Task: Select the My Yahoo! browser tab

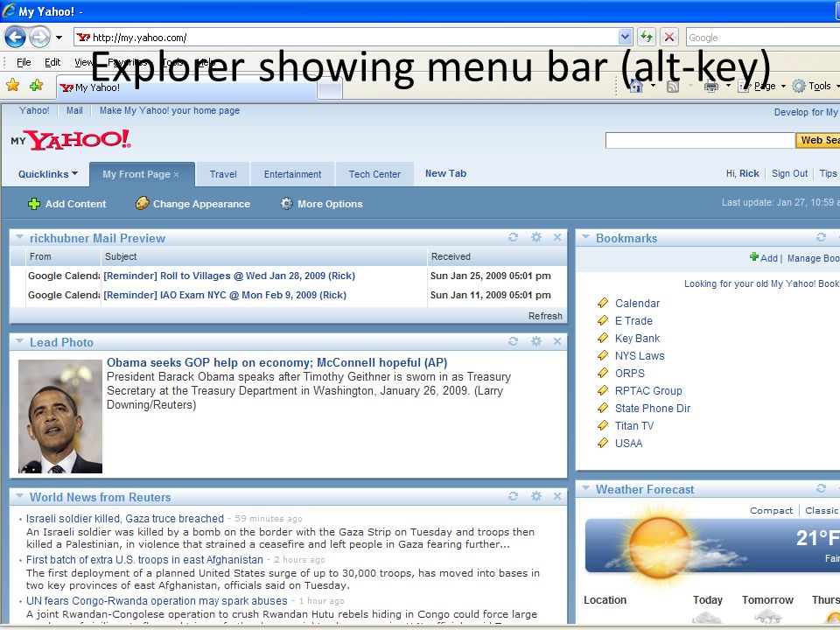Action: tap(185, 87)
